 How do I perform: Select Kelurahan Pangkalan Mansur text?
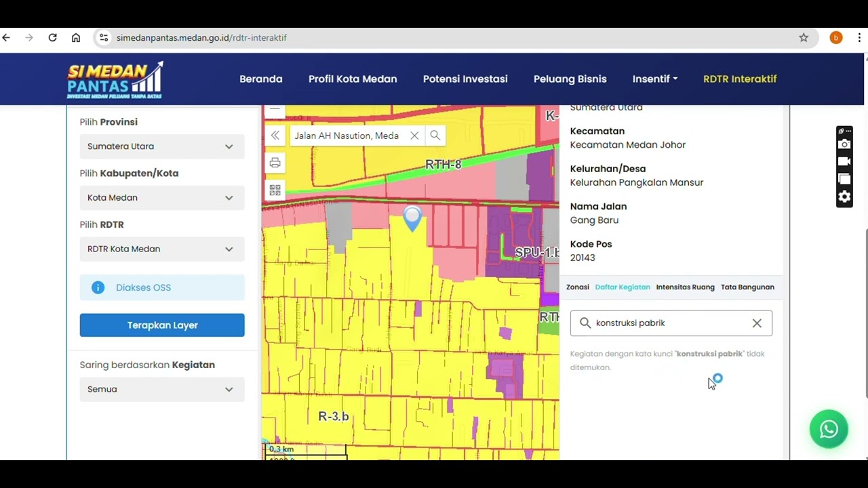637,182
